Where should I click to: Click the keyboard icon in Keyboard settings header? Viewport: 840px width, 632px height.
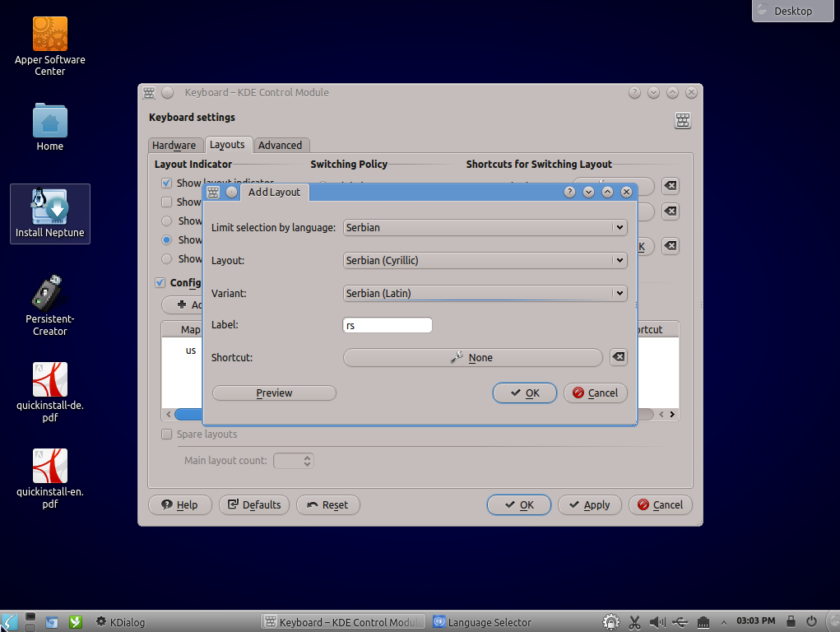683,120
